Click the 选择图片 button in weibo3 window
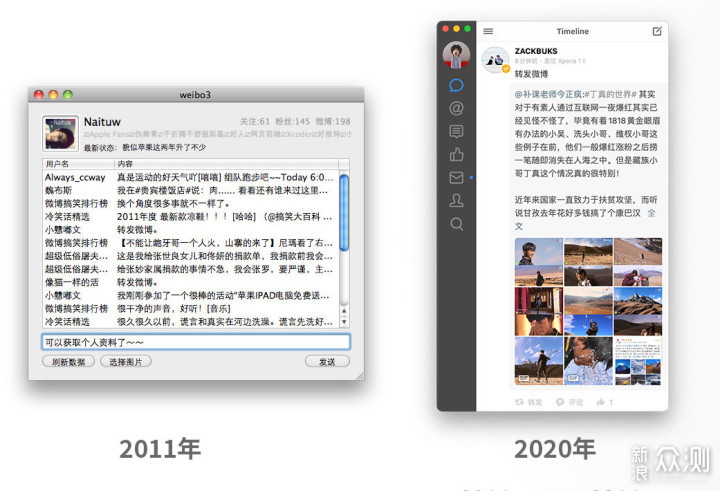The image size is (720, 491). (x=125, y=362)
